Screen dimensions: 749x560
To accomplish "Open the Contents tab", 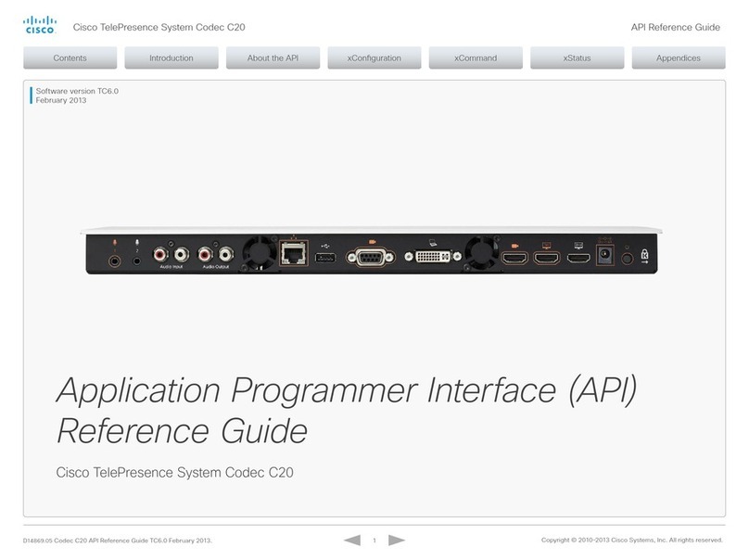I will (70, 58).
